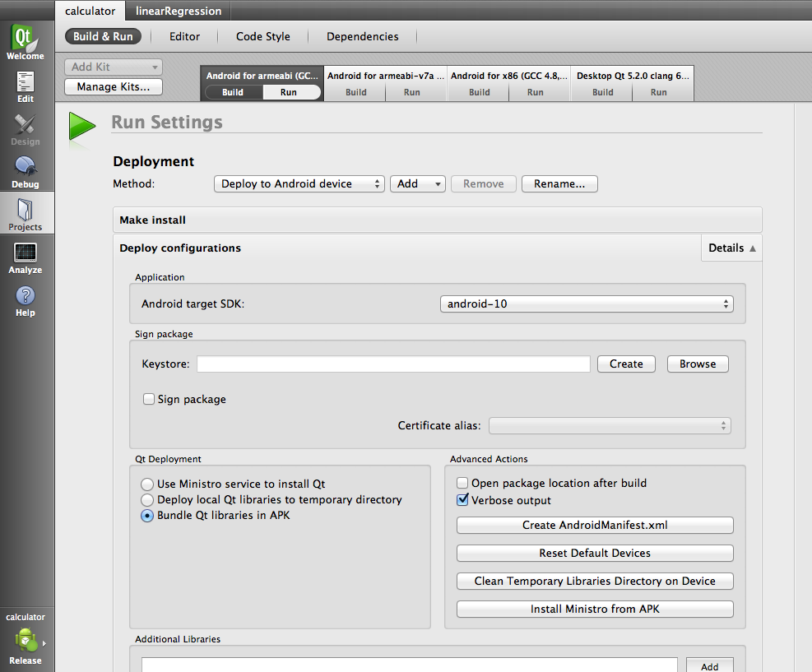Click the calculator Release kit selector icon

point(26,640)
